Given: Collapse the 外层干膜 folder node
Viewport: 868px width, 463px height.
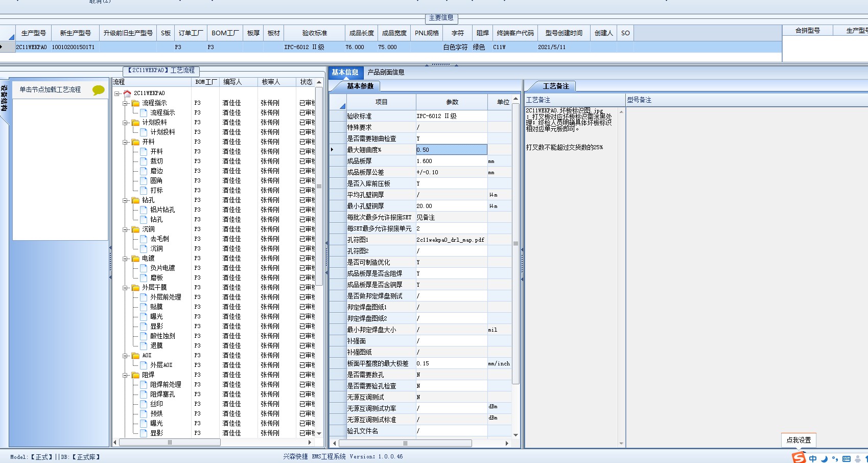Looking at the screenshot, I should point(126,288).
